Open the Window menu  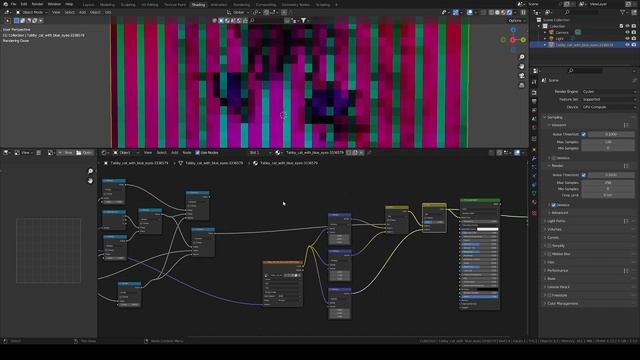(54, 4)
